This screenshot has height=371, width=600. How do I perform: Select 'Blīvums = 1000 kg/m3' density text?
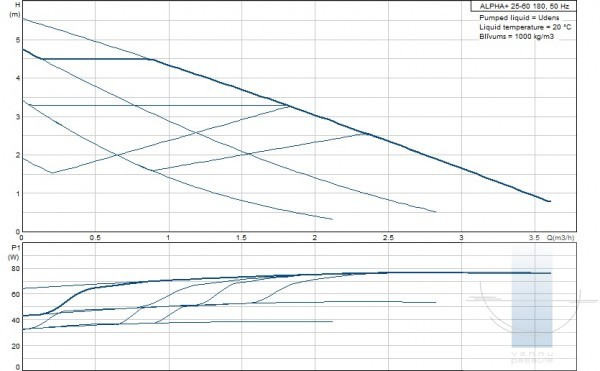pyautogui.click(x=516, y=36)
